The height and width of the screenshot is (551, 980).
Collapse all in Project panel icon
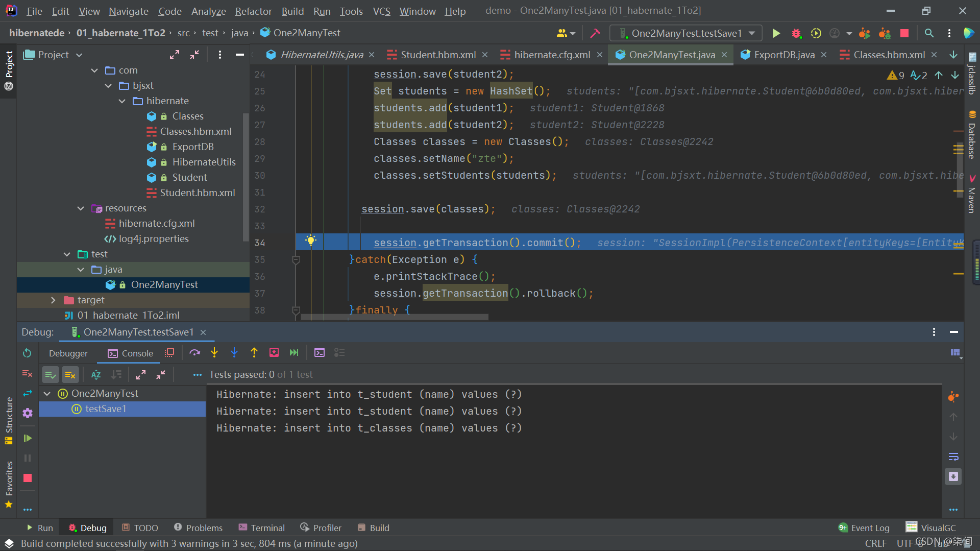(x=194, y=55)
